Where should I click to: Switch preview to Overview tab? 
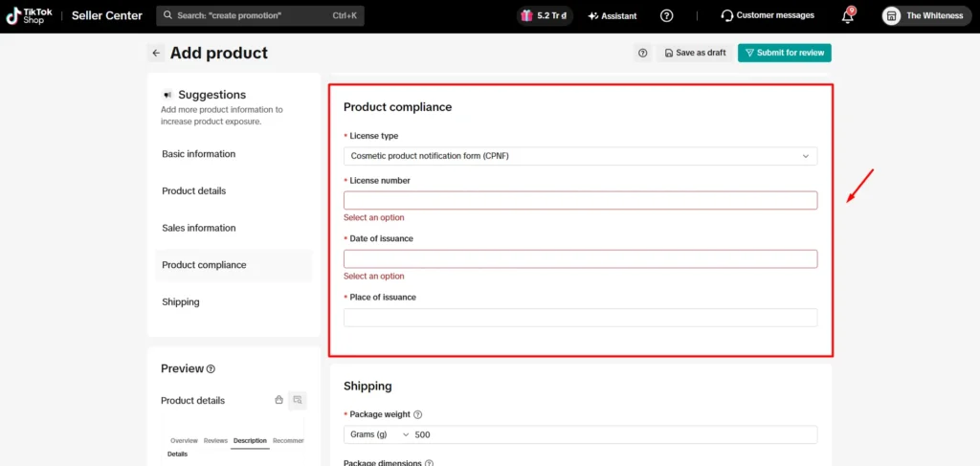point(184,441)
